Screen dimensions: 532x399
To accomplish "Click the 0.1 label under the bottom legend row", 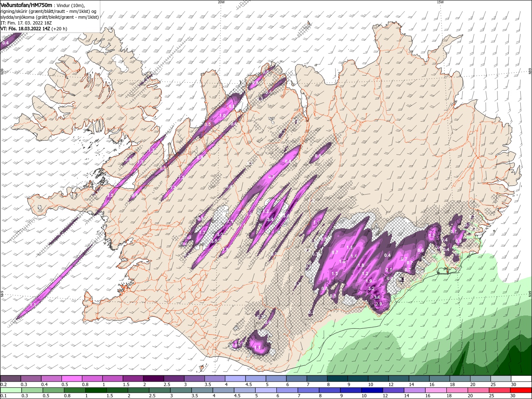I will [x=3, y=396].
